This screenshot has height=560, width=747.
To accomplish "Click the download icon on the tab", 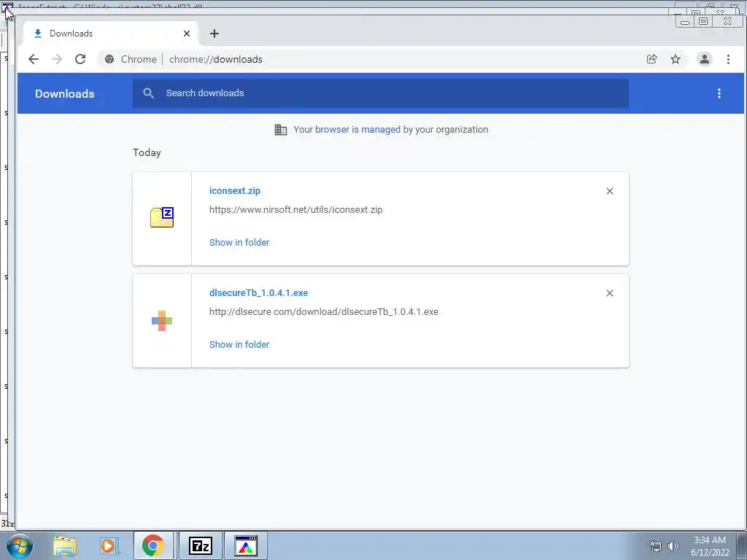I will [x=38, y=34].
